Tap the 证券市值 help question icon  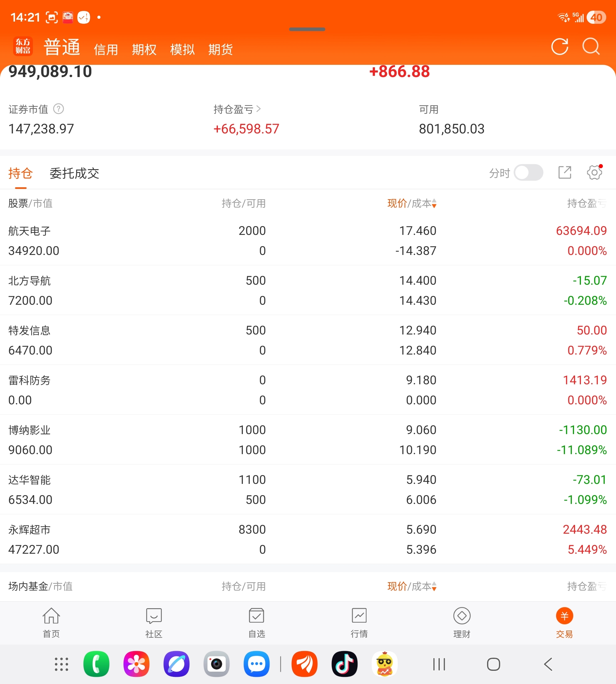click(x=59, y=109)
